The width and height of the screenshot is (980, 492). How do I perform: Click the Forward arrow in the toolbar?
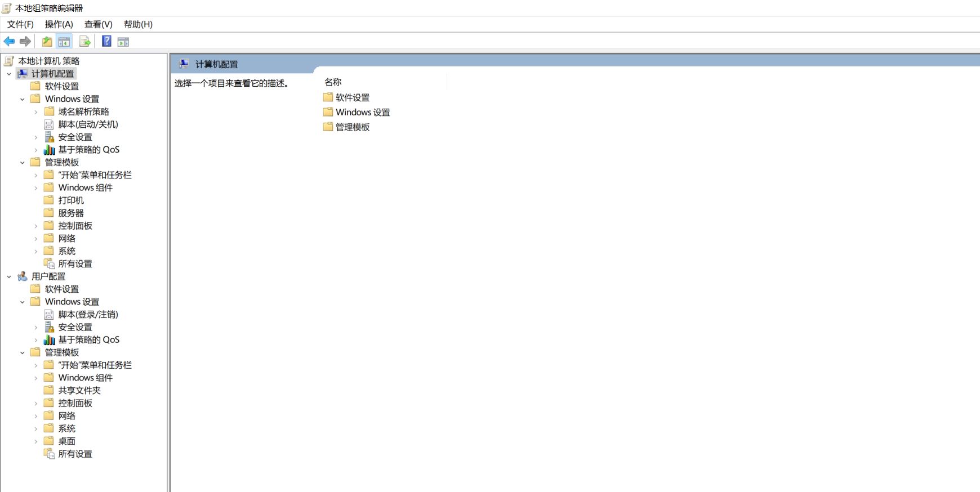(x=25, y=41)
